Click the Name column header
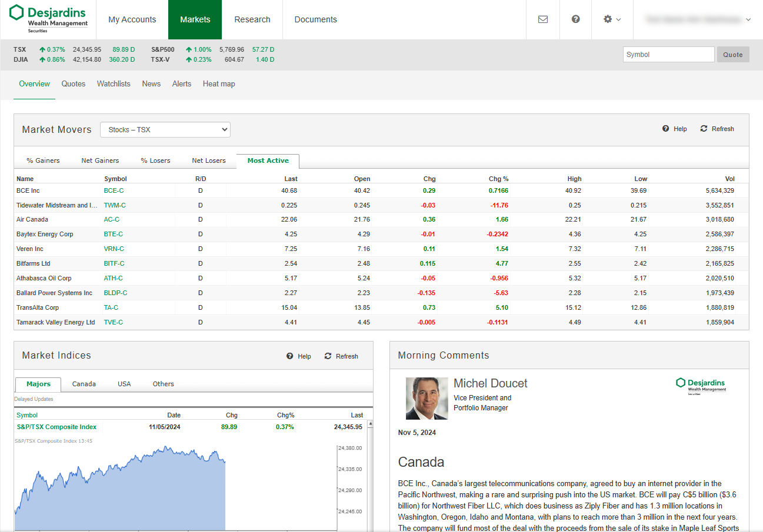Screen dimensions: 763x532 [x=25, y=179]
